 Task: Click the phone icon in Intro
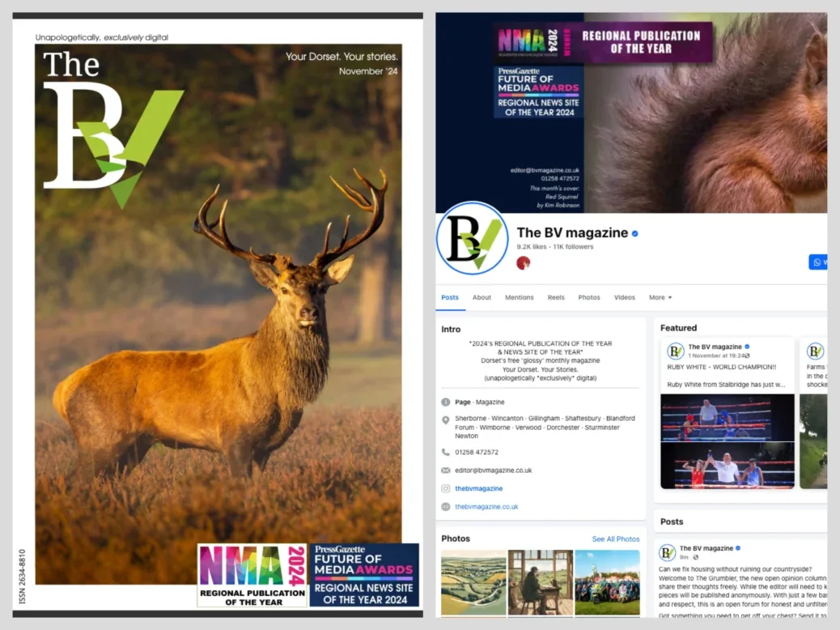(445, 452)
